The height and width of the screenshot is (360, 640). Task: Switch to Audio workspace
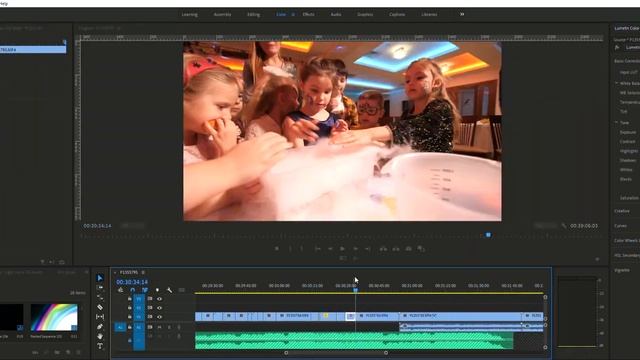(x=336, y=14)
